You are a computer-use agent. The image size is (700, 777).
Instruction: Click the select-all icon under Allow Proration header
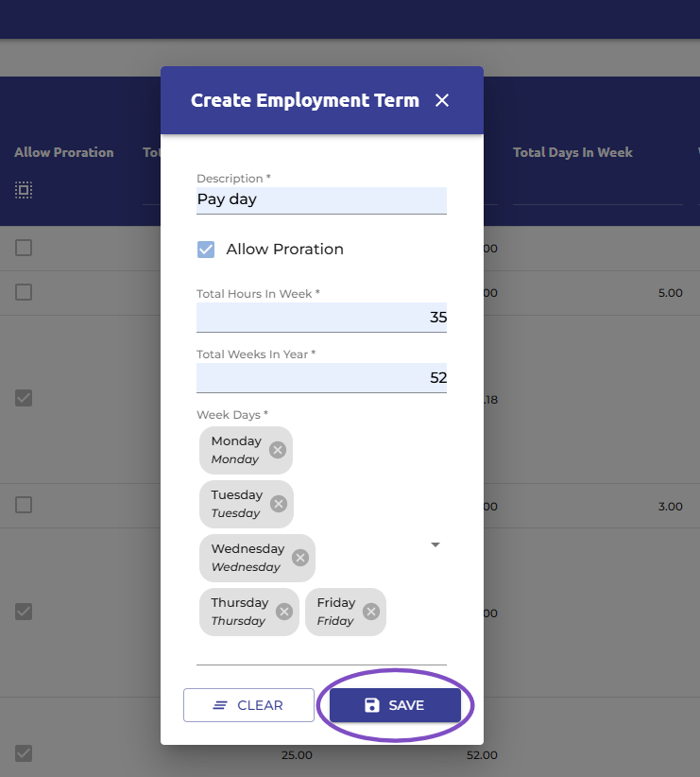tap(24, 190)
